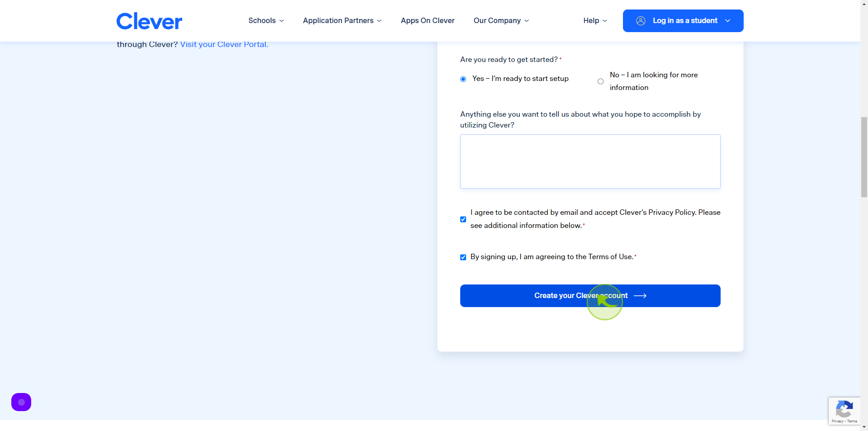Click Log in as a student
The width and height of the screenshot is (868, 431).
(x=683, y=21)
